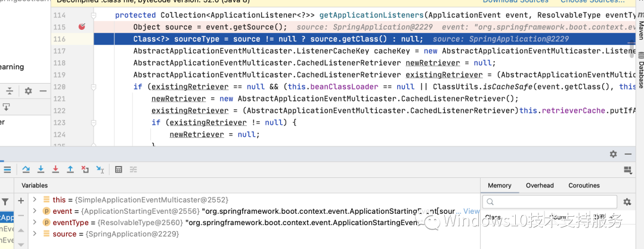Click the frames filter funnel icon

click(x=5, y=201)
